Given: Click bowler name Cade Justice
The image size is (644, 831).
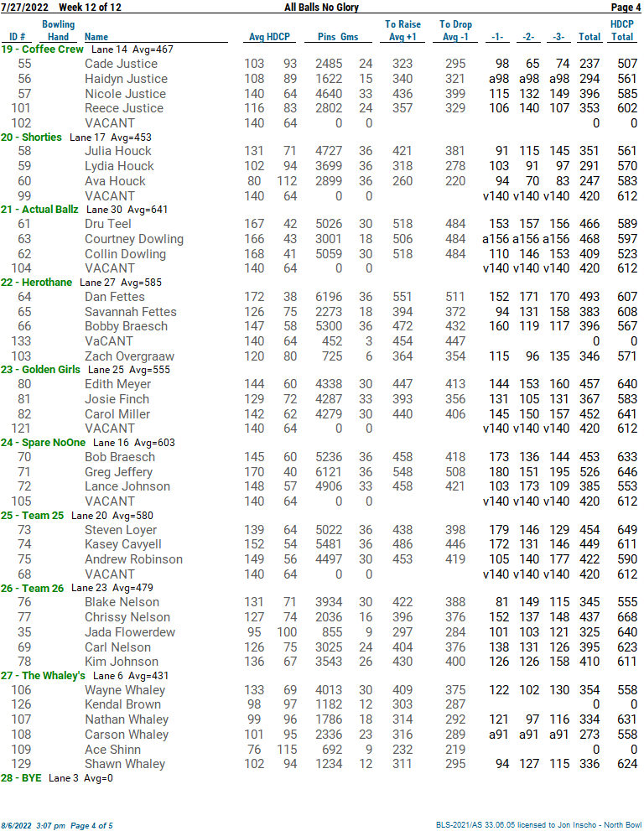Looking at the screenshot, I should point(121,64).
